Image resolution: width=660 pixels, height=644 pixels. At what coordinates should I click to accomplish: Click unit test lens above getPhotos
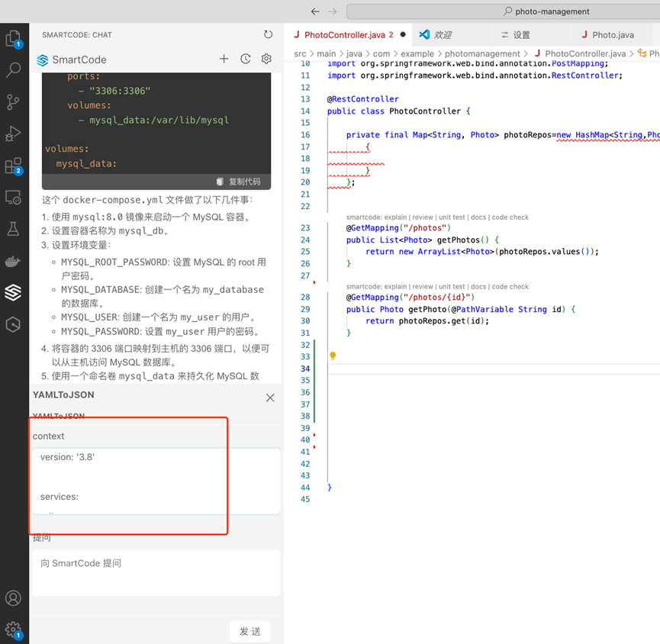click(452, 217)
